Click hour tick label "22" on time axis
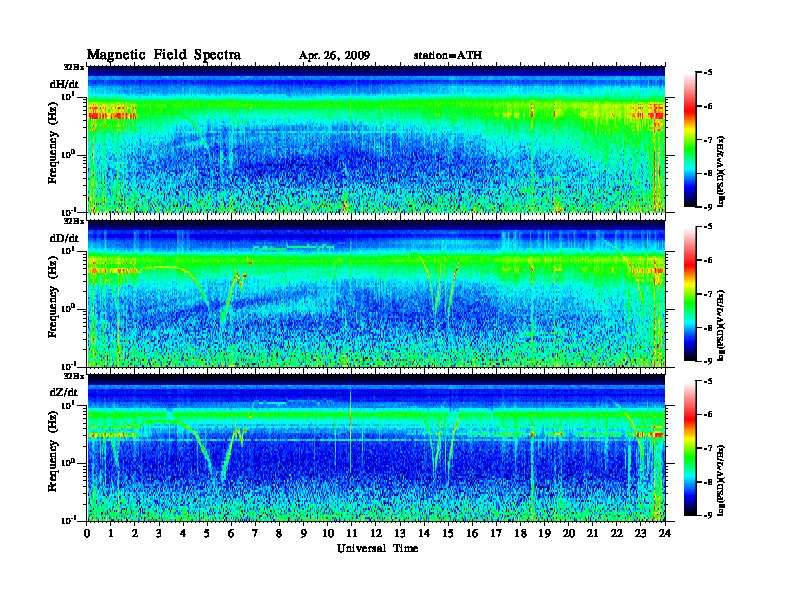 (x=617, y=534)
